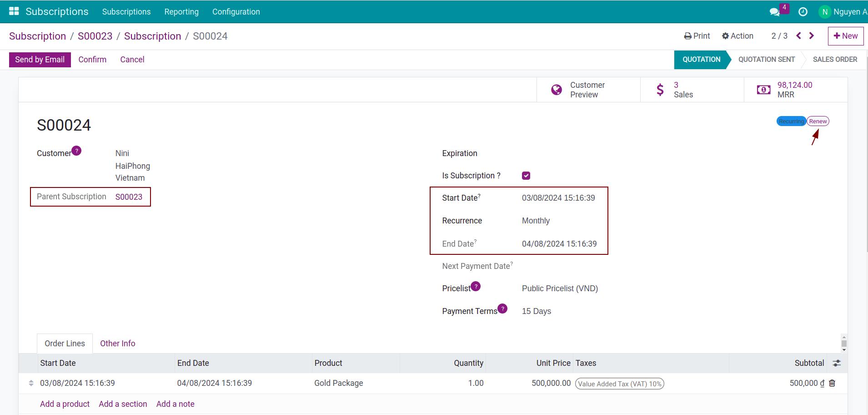Open the Recurrence Monthly selector

[x=536, y=221]
